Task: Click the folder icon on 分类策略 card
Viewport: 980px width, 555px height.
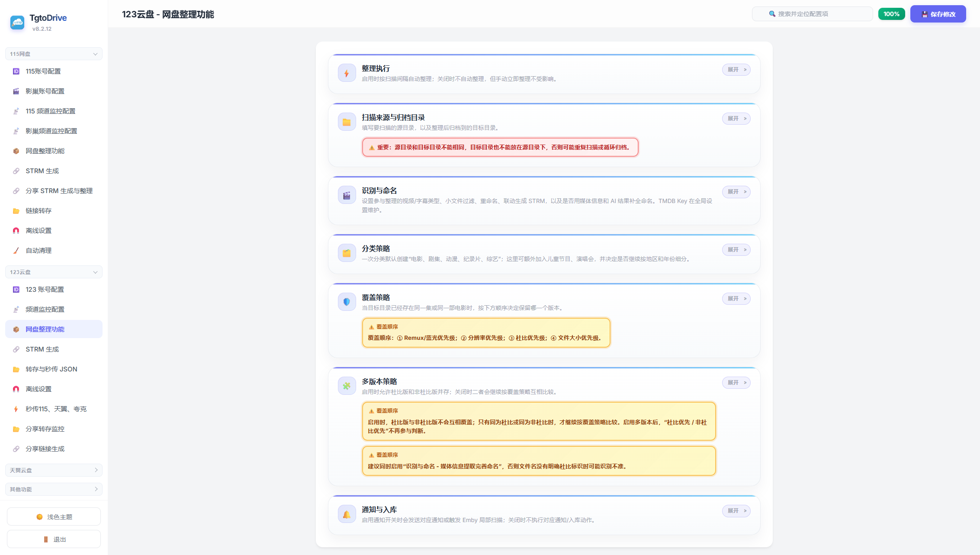Action: [x=347, y=253]
